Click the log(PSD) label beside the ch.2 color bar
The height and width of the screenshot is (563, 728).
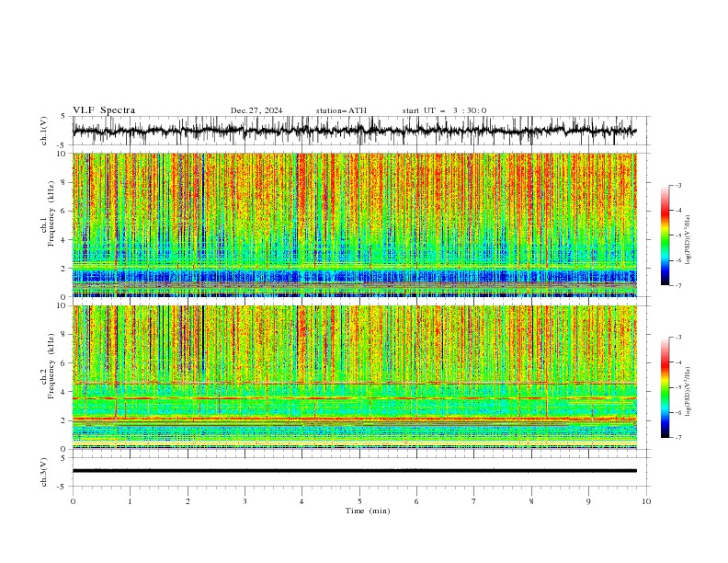[x=688, y=391]
